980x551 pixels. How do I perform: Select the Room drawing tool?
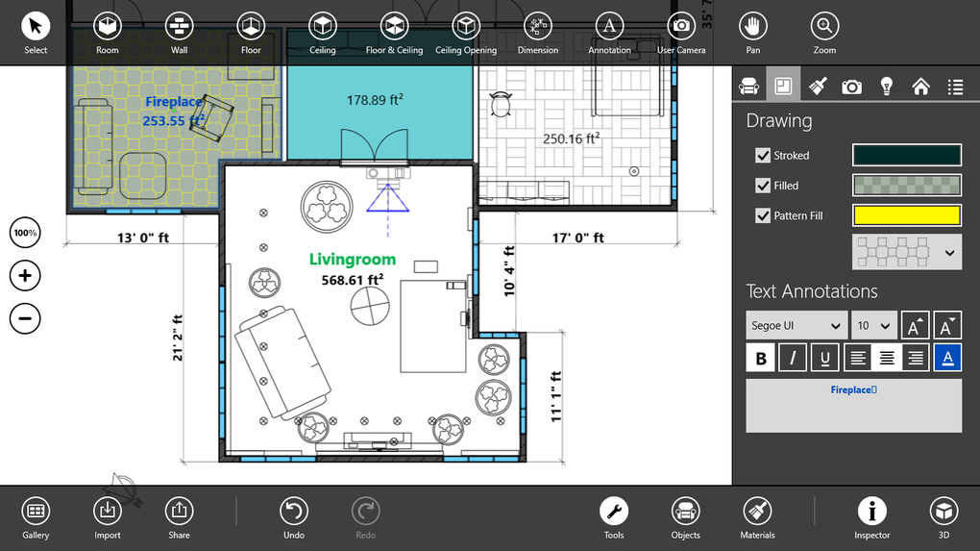tap(107, 33)
